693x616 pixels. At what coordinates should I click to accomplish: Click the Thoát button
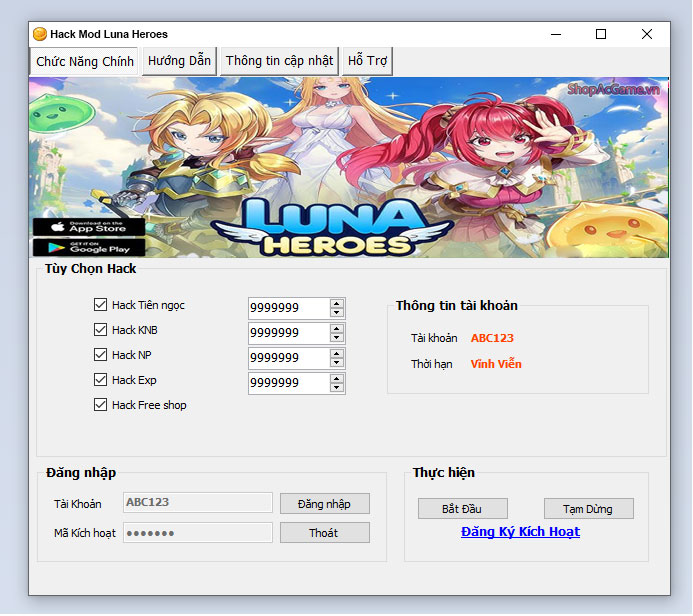324,533
